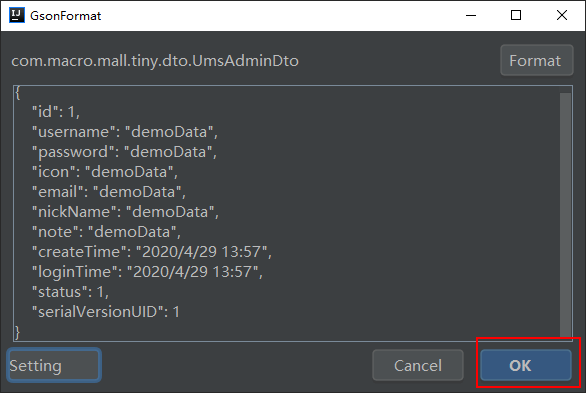The image size is (586, 393).
Task: Open the Setting button
Action: click(54, 365)
